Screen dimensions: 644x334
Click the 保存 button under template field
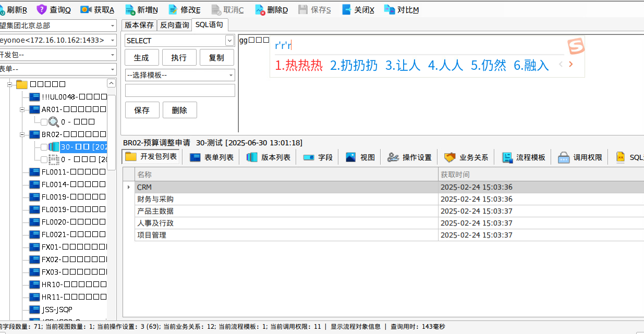tap(142, 110)
